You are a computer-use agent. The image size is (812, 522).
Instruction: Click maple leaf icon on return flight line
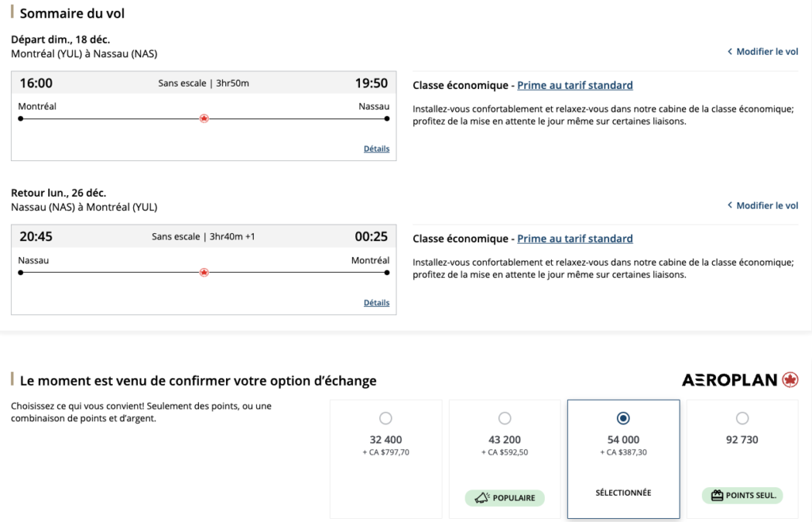(x=204, y=273)
